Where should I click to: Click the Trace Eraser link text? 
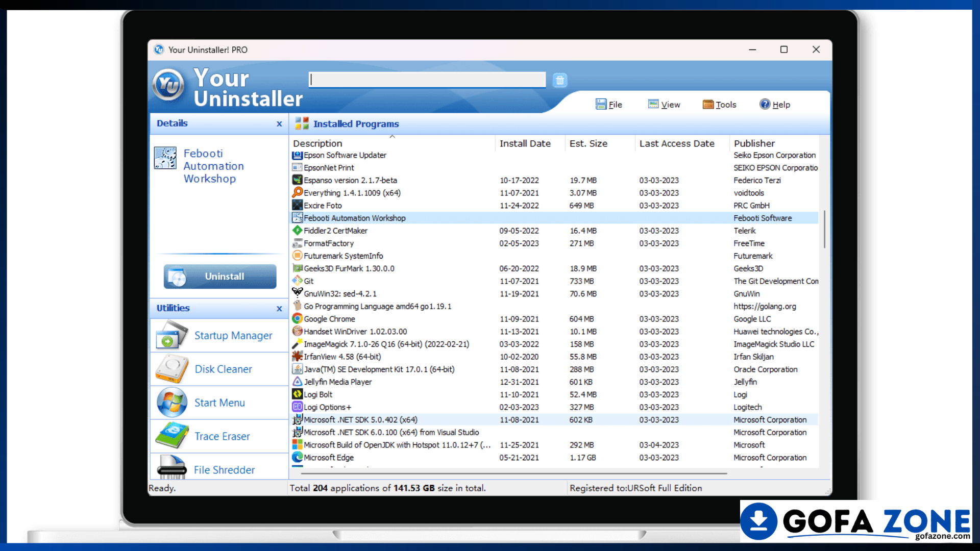(x=222, y=436)
